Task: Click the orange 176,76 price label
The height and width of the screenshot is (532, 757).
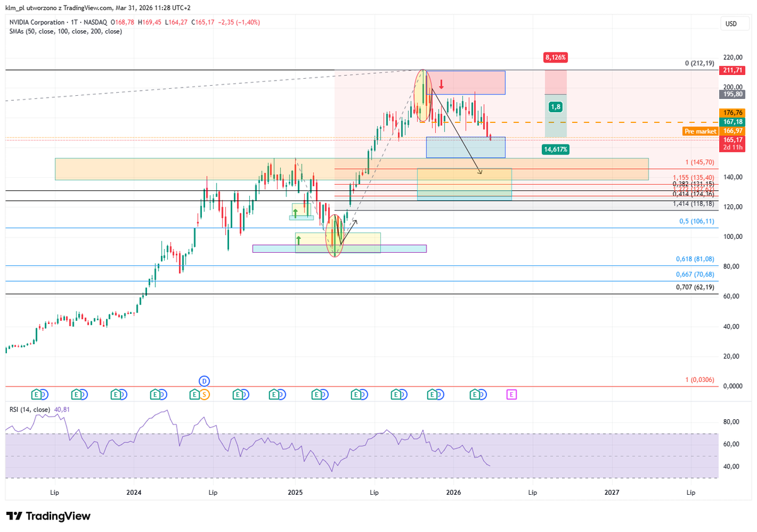Action: (732, 113)
